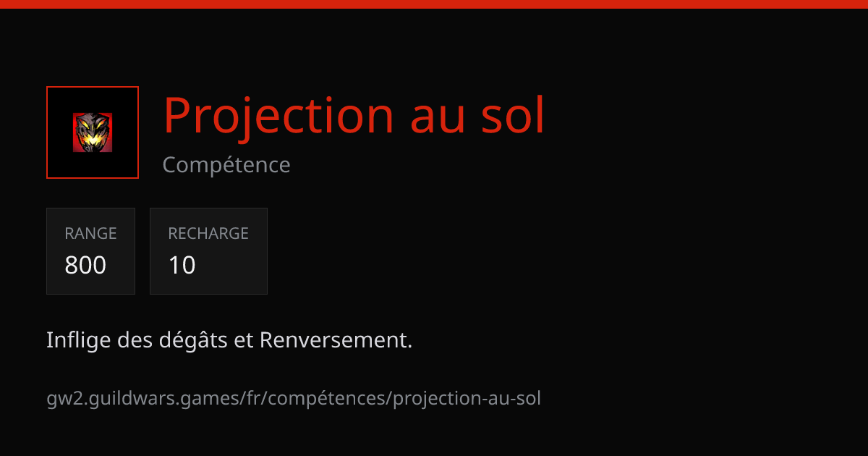Click the skill description sentence
Viewport: 868px width, 456px height.
pos(229,340)
